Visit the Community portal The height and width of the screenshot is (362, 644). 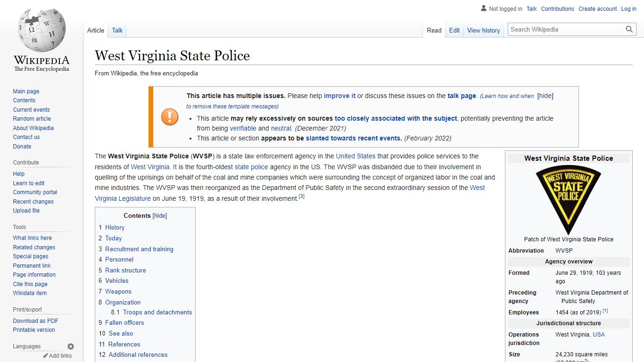[35, 192]
